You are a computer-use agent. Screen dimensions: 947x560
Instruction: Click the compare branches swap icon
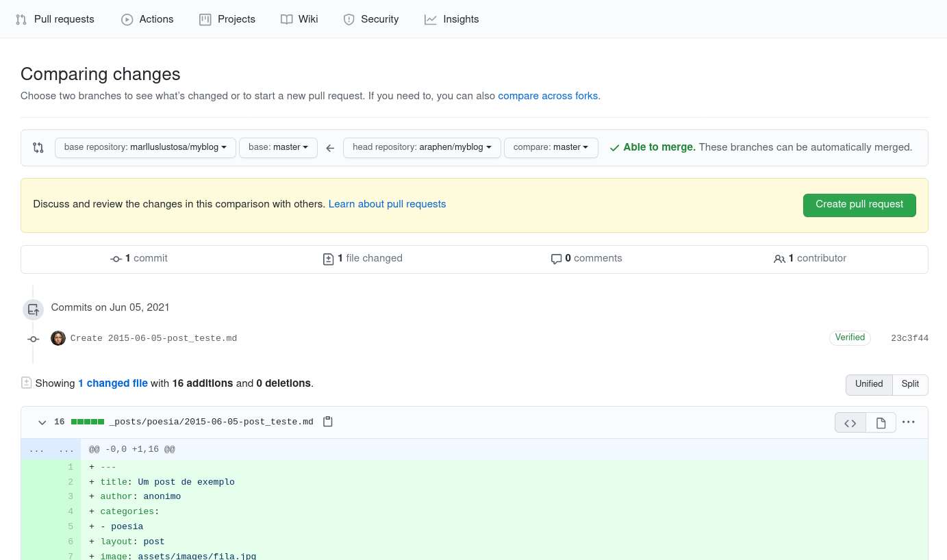coord(38,148)
